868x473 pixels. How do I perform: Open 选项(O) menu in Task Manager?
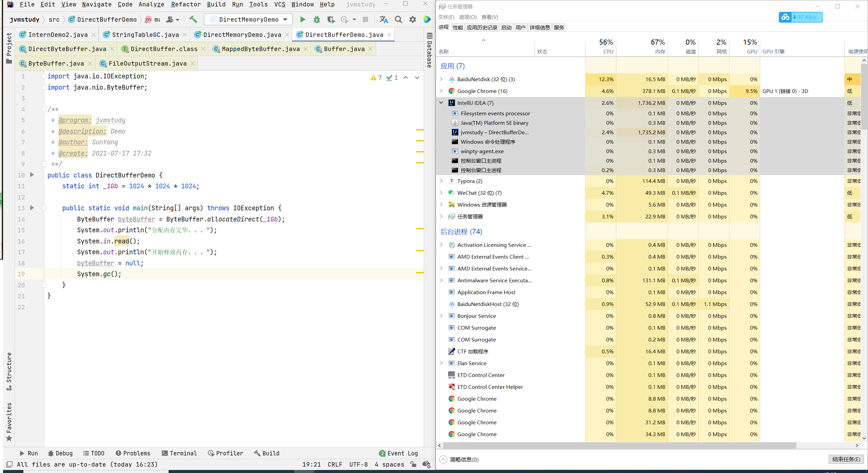tap(468, 17)
